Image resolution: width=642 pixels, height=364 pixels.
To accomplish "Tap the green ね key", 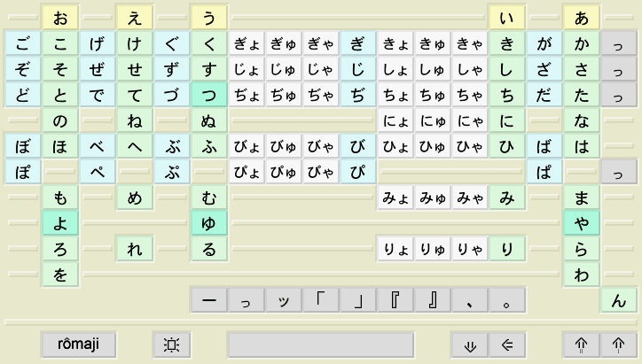I will click(x=134, y=120).
